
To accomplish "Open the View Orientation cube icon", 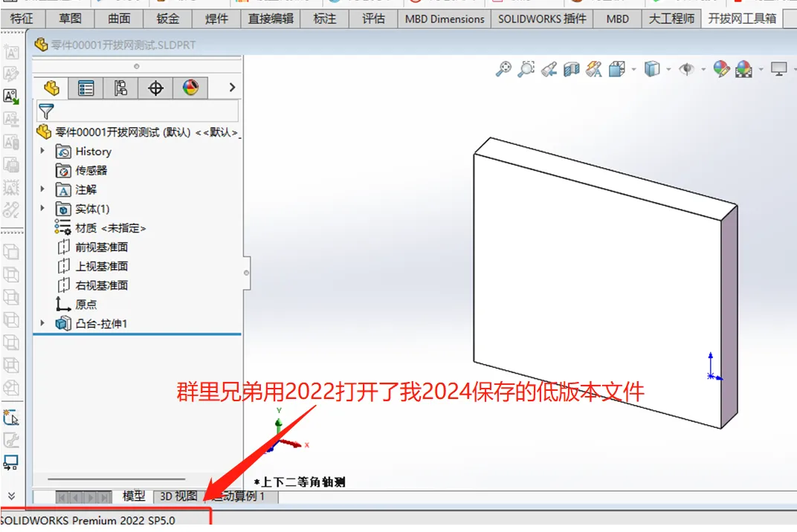I will click(616, 68).
